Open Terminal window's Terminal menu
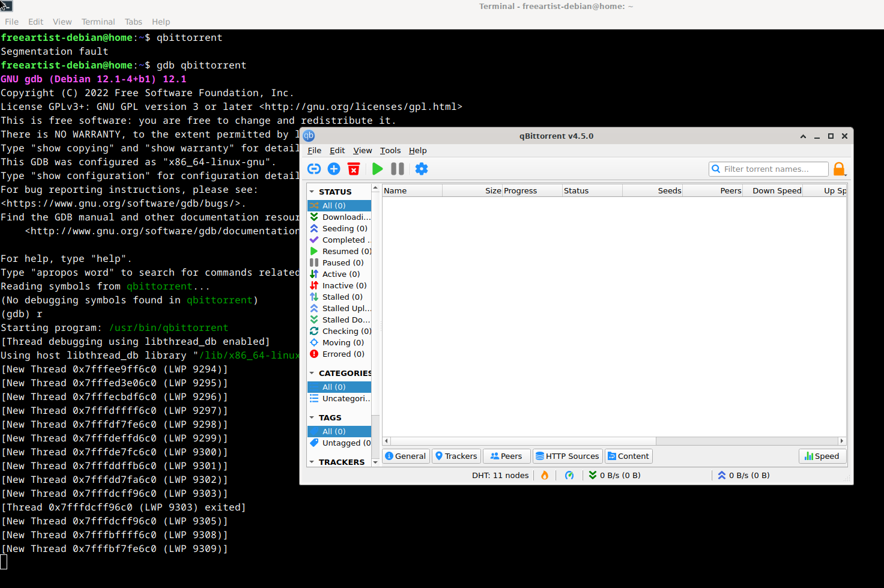The image size is (884, 588). tap(98, 22)
